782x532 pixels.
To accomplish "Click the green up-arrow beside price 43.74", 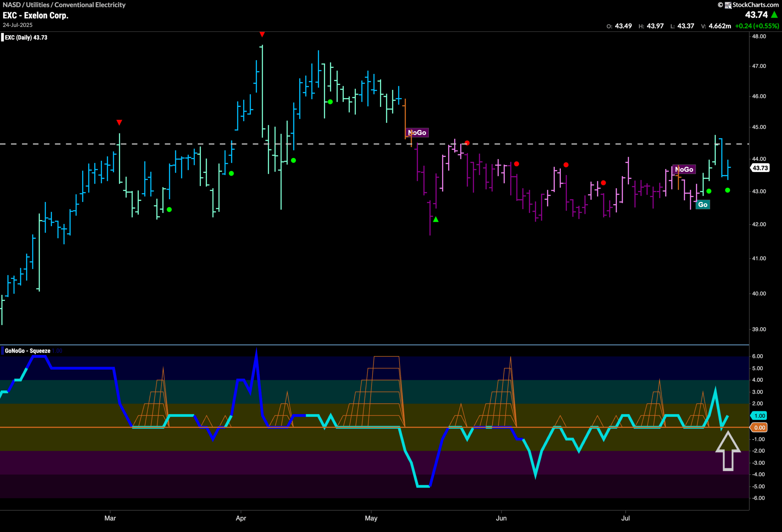I will pyautogui.click(x=774, y=15).
